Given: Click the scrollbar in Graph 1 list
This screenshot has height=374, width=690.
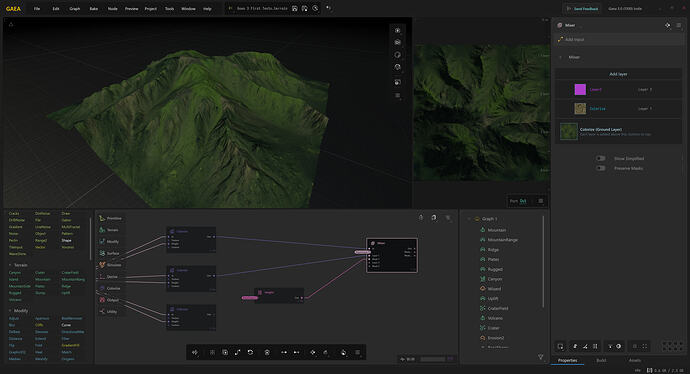Looking at the screenshot, I should [543, 262].
